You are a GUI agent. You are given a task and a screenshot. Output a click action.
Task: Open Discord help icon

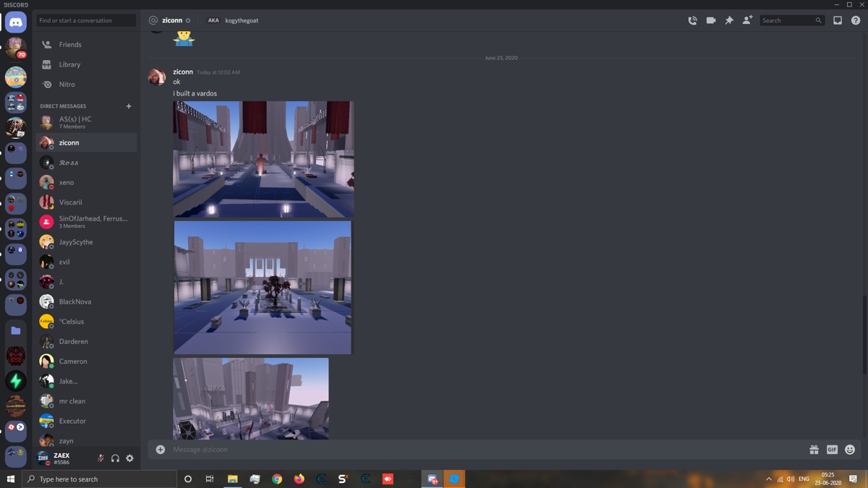(856, 20)
